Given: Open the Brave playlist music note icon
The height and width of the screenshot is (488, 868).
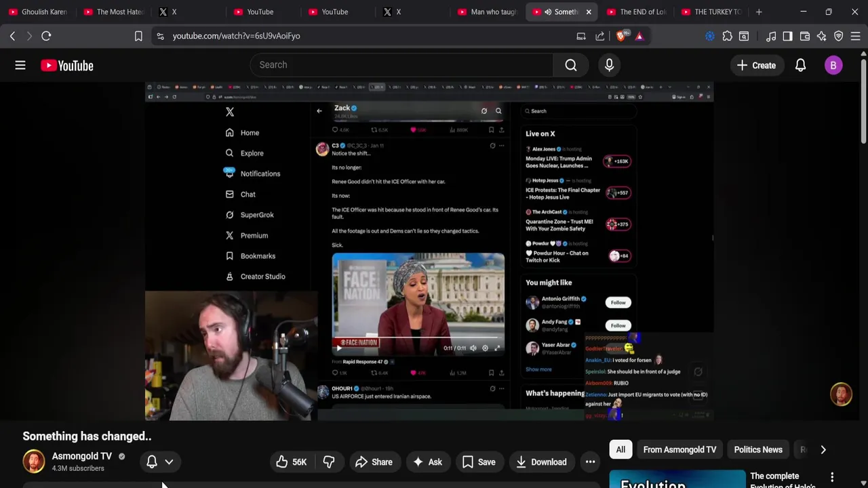Looking at the screenshot, I should coord(770,36).
